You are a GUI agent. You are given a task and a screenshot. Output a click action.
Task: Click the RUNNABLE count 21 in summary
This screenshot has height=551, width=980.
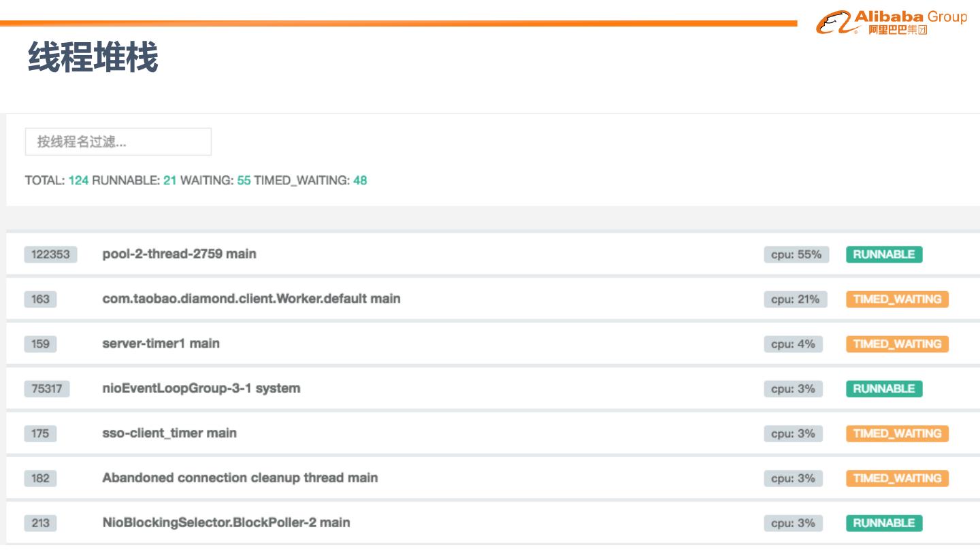point(169,180)
